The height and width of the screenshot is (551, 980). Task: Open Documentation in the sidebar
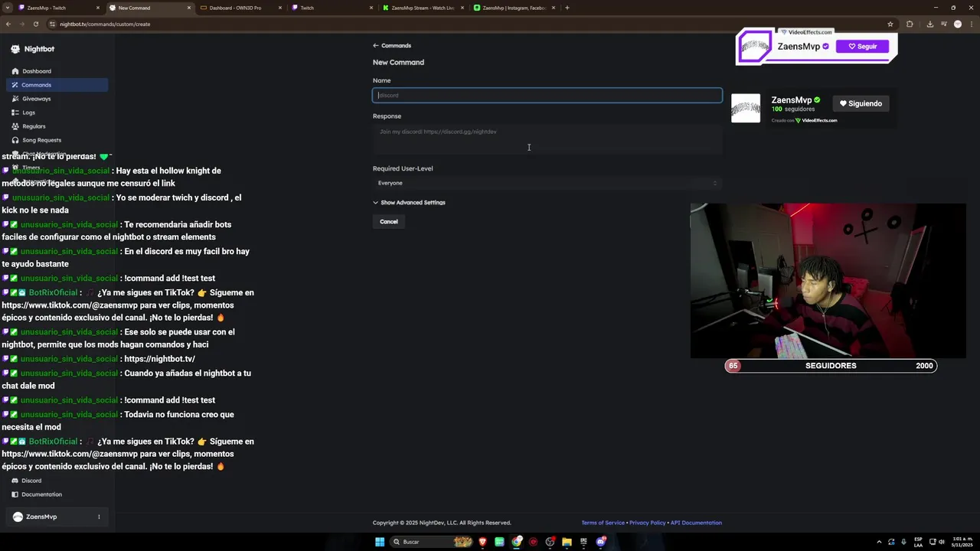click(x=57, y=494)
